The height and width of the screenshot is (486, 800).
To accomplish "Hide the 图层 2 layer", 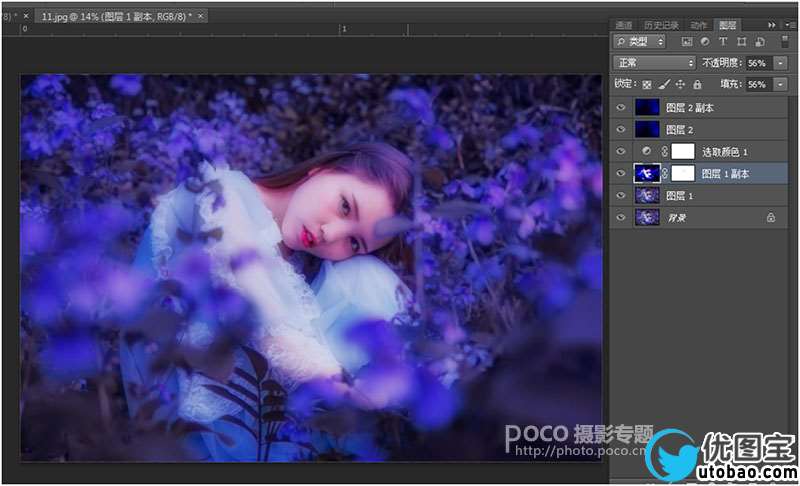I will (x=620, y=130).
